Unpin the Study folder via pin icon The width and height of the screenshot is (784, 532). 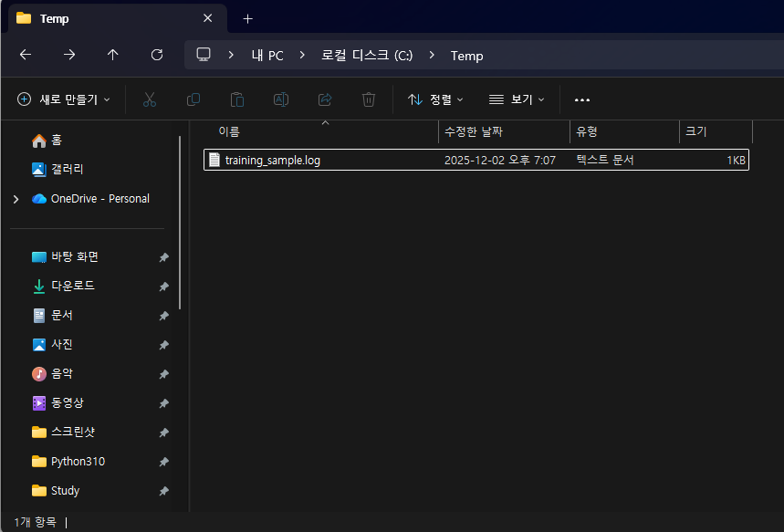point(163,490)
